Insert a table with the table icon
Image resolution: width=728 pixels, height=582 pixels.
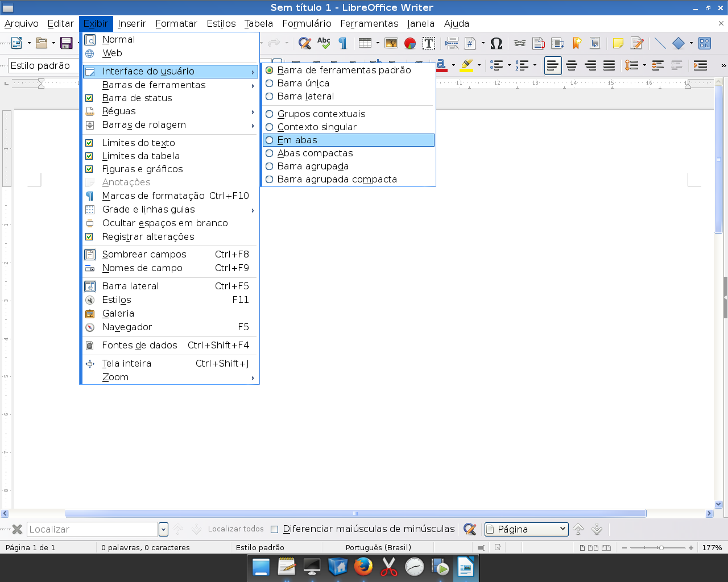point(365,43)
